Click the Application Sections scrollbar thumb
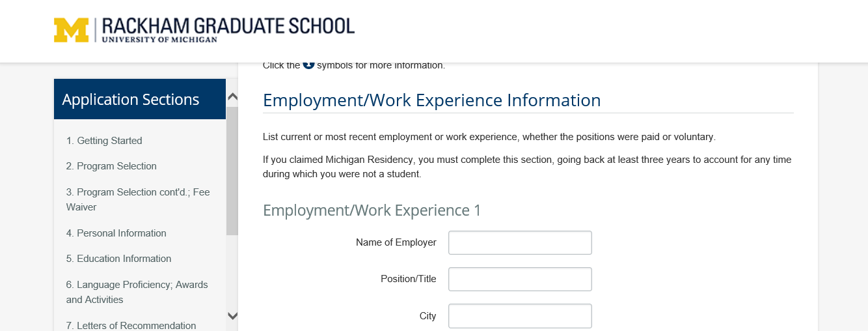The width and height of the screenshot is (868, 331). [232, 171]
